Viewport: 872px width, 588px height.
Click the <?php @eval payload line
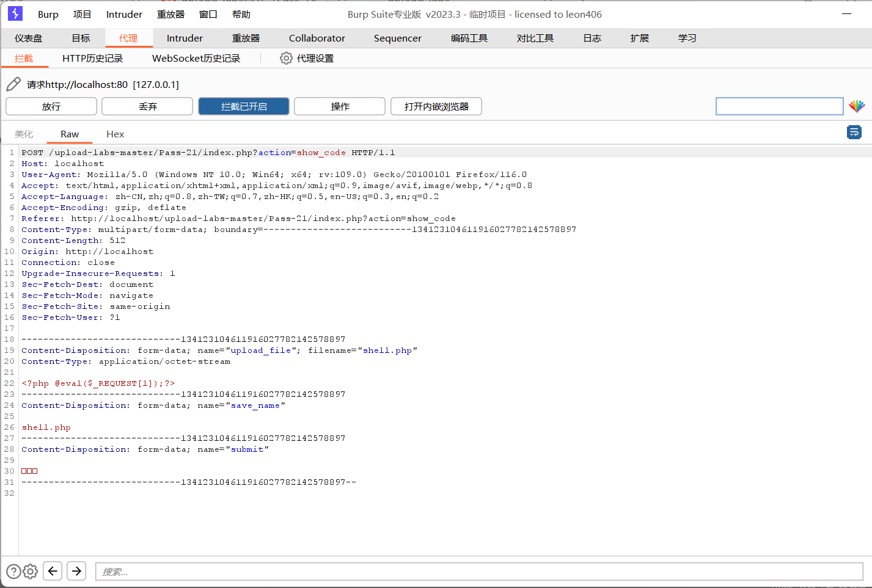[x=98, y=383]
